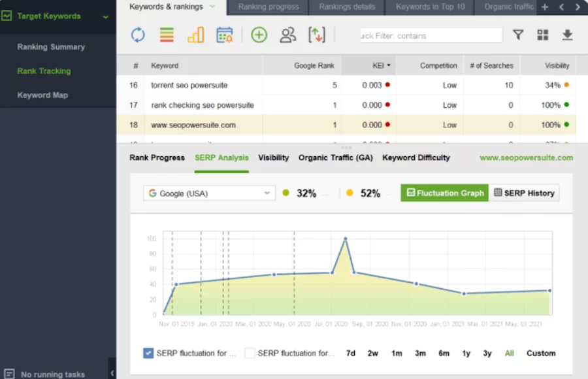Image resolution: width=588 pixels, height=379 pixels.
Task: Open Ranking Summary in the sidebar
Action: tap(51, 47)
